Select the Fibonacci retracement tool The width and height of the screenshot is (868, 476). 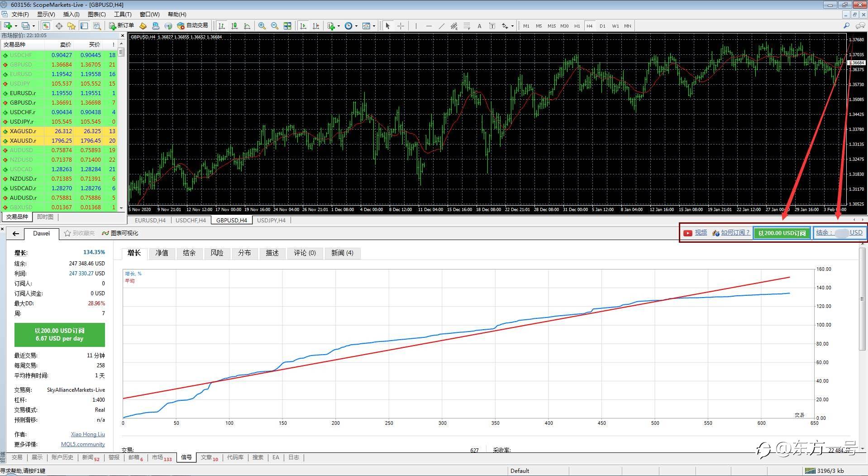(x=467, y=26)
